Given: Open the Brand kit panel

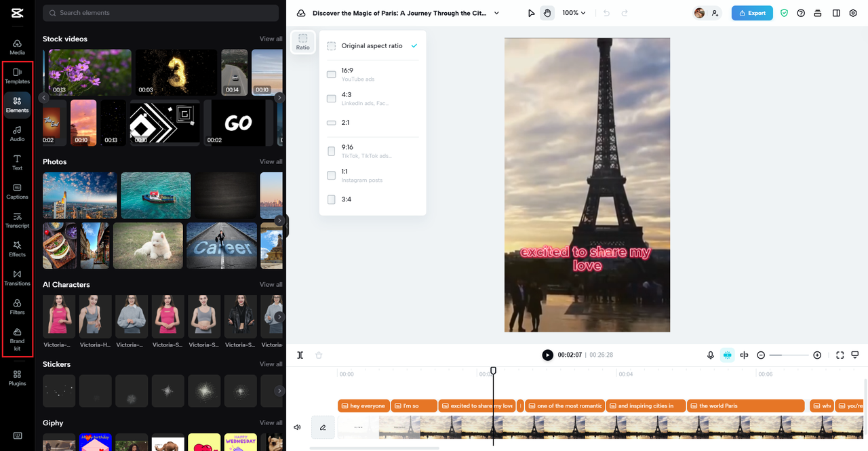Looking at the screenshot, I should tap(17, 339).
